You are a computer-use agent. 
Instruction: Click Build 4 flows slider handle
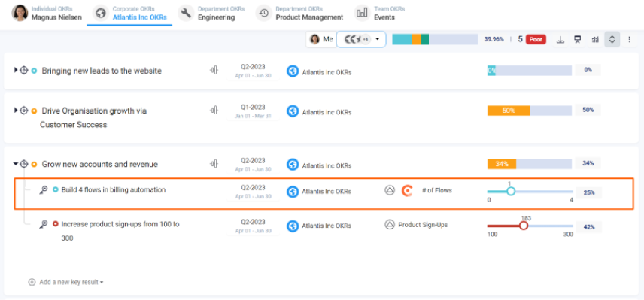click(x=511, y=191)
